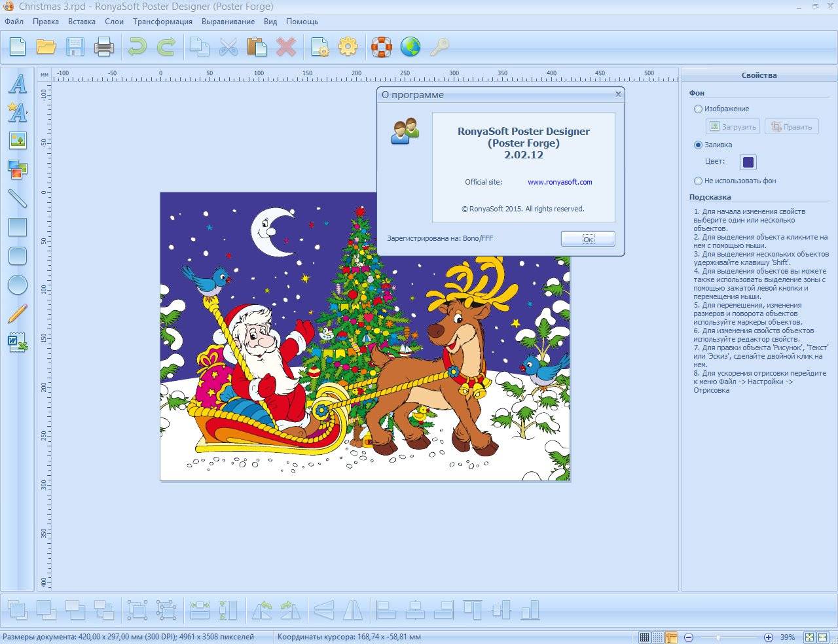This screenshot has height=644, width=838.
Task: Click the Christmas poster canvas image
Action: [365, 336]
